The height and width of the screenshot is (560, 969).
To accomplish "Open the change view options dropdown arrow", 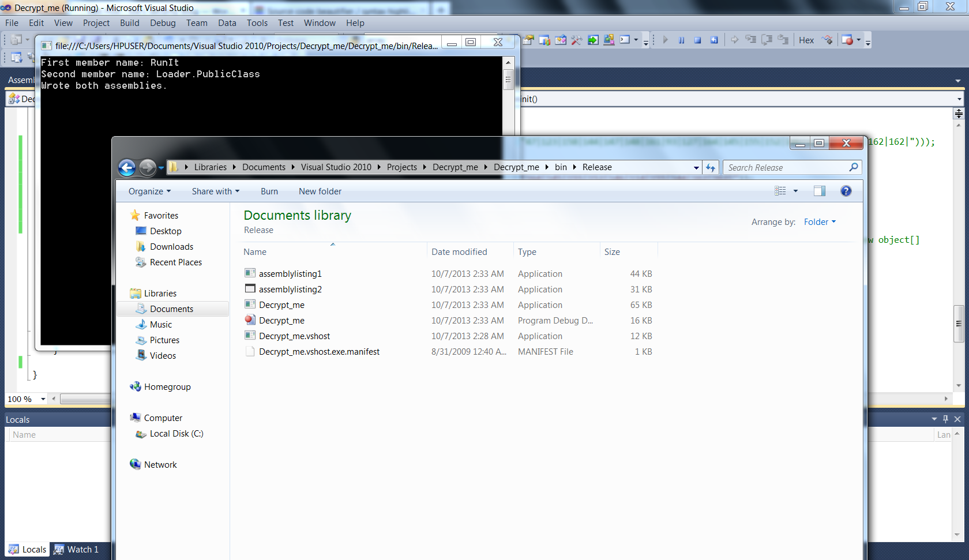I will tap(795, 191).
